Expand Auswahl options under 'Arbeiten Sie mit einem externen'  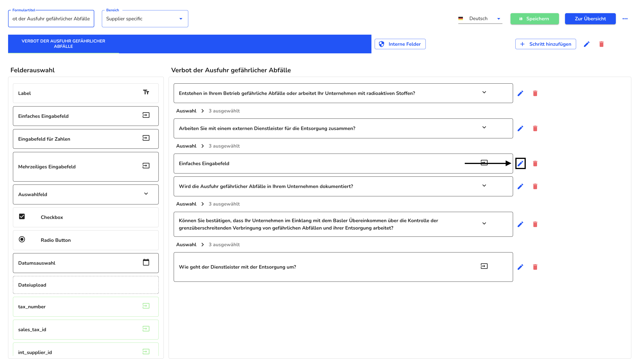(x=203, y=146)
